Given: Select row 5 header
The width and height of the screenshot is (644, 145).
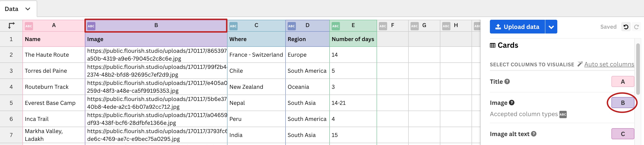Looking at the screenshot, I should [x=11, y=103].
